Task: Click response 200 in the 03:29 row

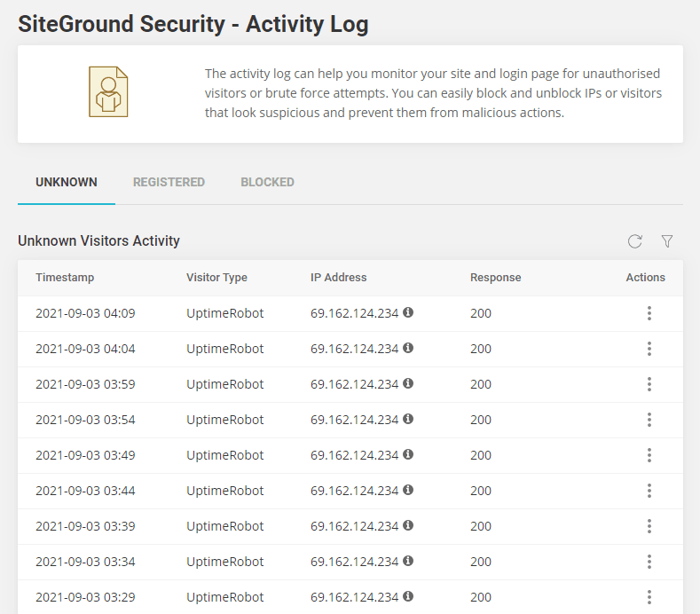Action: tap(481, 597)
